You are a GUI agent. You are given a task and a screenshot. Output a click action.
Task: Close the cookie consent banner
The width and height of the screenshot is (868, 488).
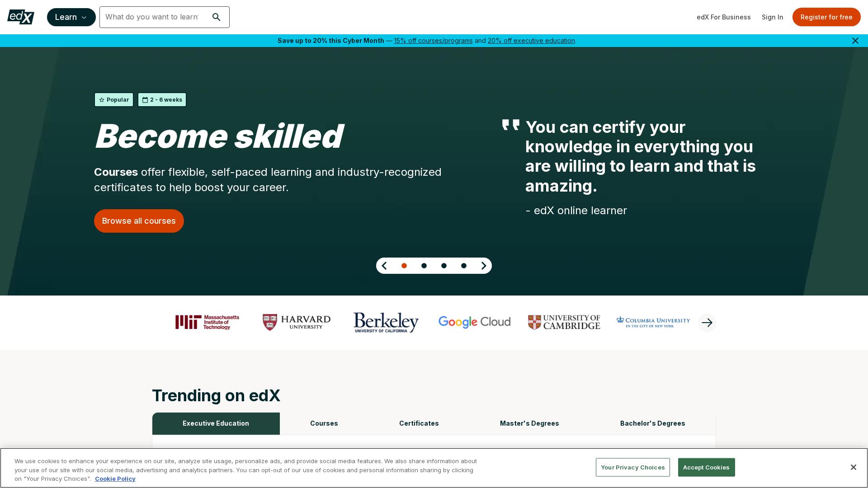(x=853, y=467)
